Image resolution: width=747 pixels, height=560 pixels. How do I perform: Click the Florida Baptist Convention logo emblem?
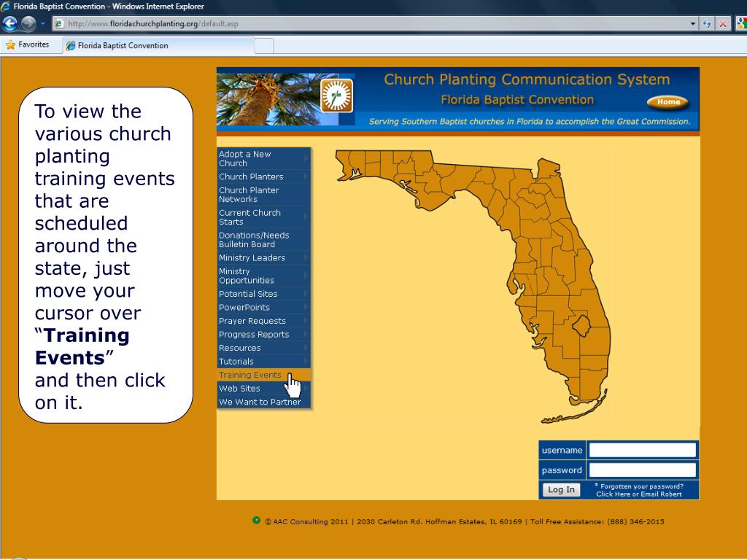point(337,96)
